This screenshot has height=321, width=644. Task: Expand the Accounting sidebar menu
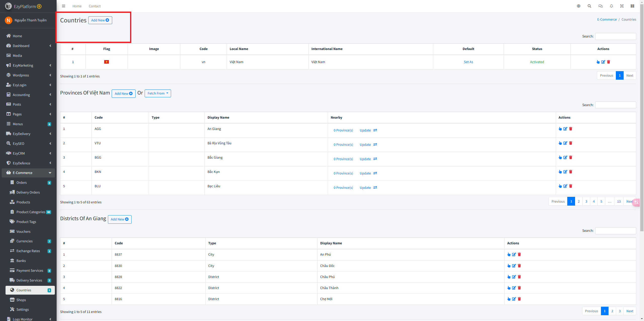pyautogui.click(x=28, y=95)
